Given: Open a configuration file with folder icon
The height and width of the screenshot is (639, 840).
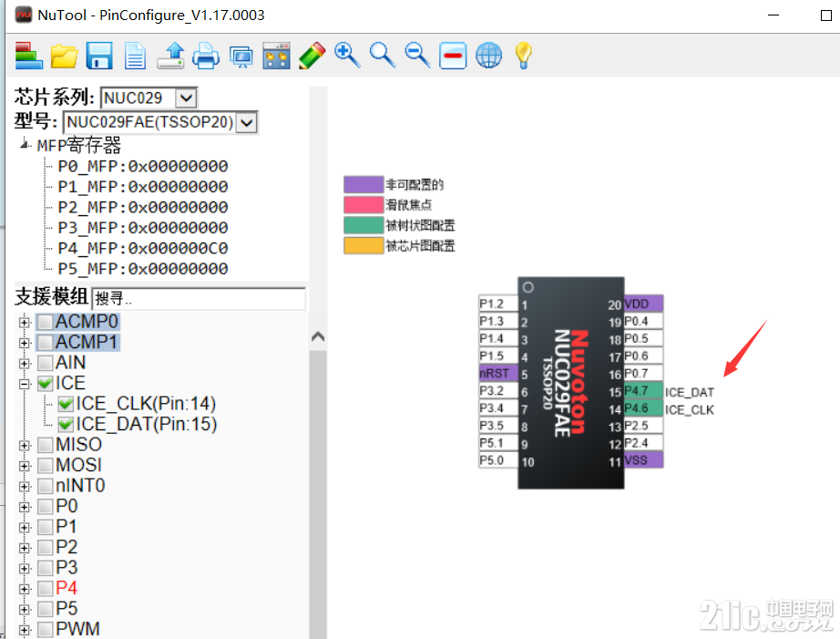Looking at the screenshot, I should pyautogui.click(x=65, y=56).
